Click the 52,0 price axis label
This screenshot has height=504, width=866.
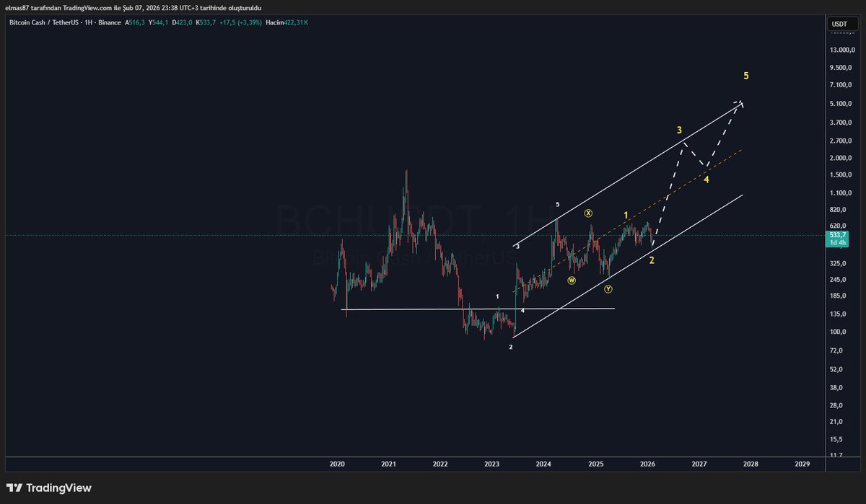pos(837,370)
